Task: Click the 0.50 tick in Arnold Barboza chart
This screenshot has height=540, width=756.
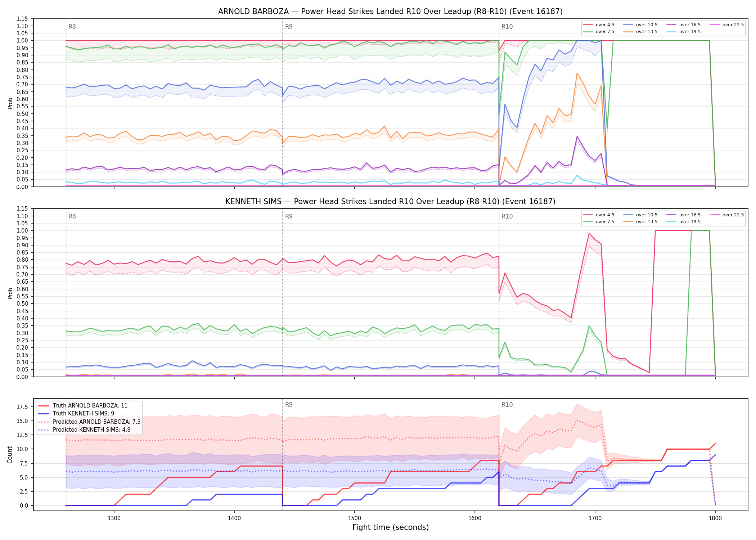Action: [22, 114]
